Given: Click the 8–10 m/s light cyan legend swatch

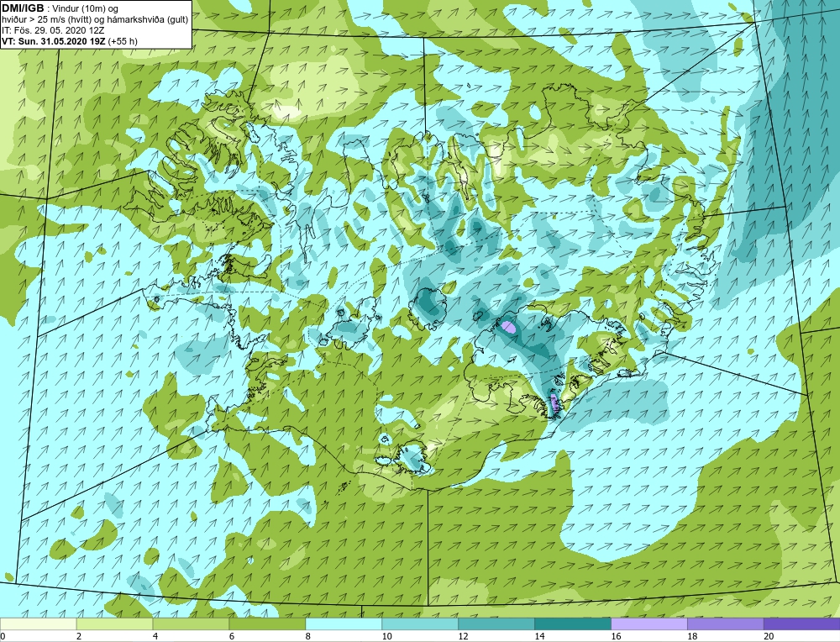Looking at the screenshot, I should (x=344, y=624).
